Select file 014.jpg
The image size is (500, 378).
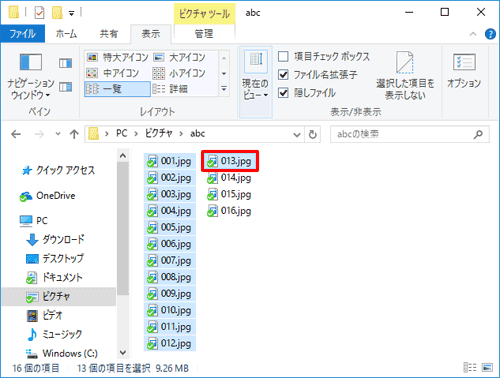[229, 178]
